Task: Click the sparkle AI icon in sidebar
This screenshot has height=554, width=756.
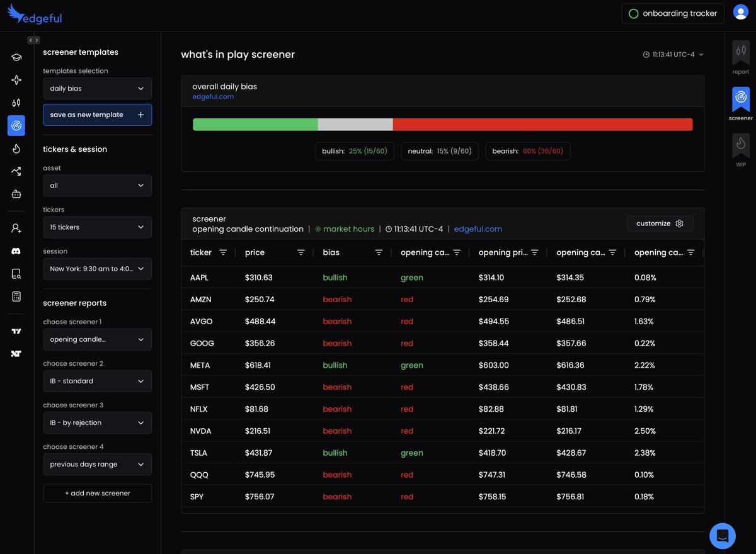Action: 16,80
